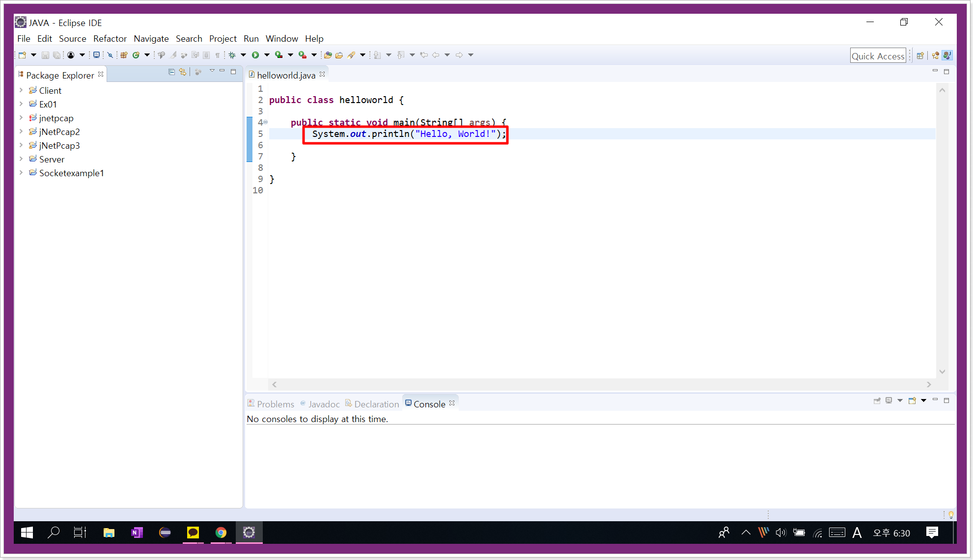Close the Package Explorer view

point(101,74)
